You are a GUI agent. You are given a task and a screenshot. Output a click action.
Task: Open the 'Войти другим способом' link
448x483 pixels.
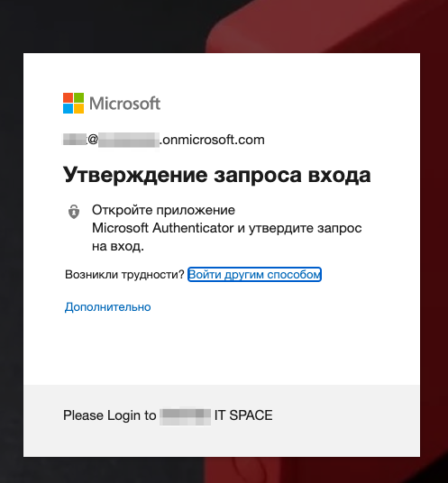coord(254,274)
